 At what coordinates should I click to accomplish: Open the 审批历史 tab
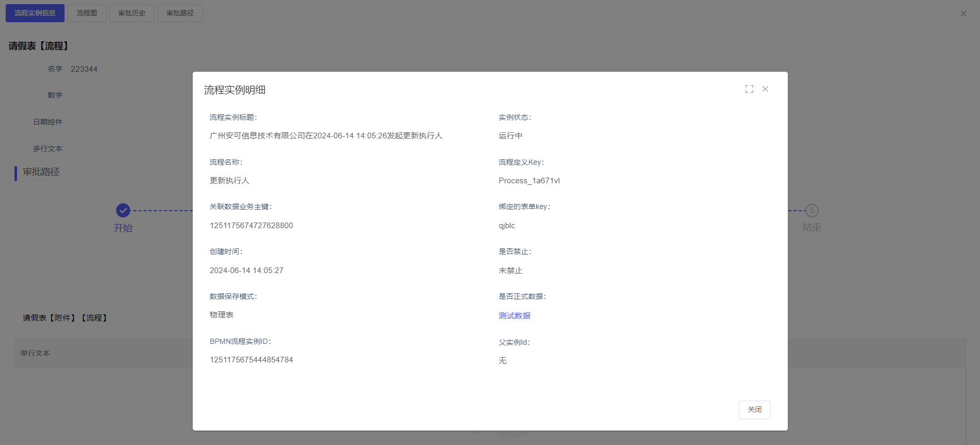132,13
